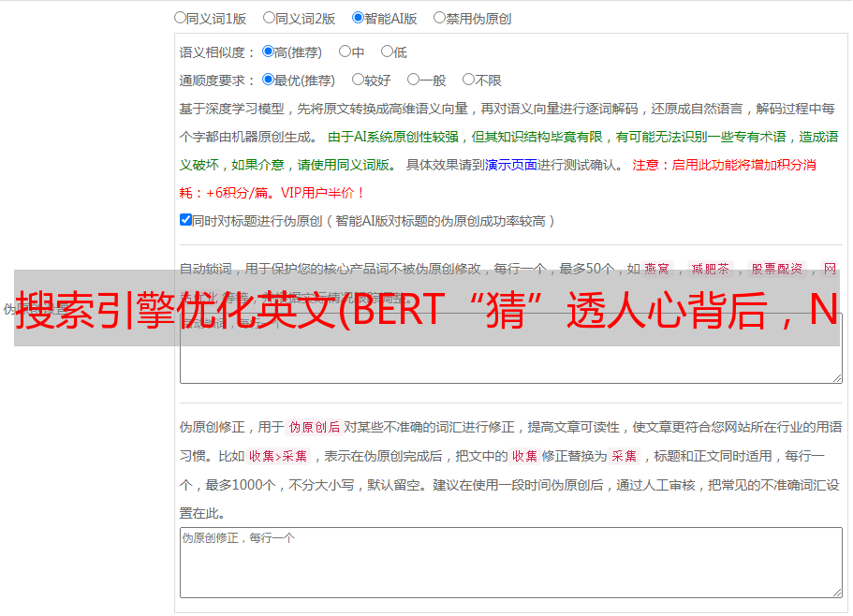
Task: Choose the 同义词2版 radio option
Action: 269,18
